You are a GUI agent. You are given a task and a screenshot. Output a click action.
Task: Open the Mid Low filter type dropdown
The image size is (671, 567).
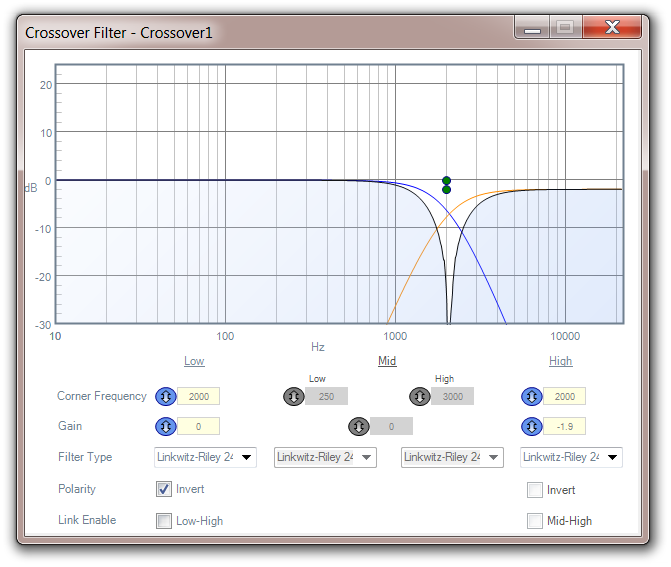pyautogui.click(x=325, y=457)
